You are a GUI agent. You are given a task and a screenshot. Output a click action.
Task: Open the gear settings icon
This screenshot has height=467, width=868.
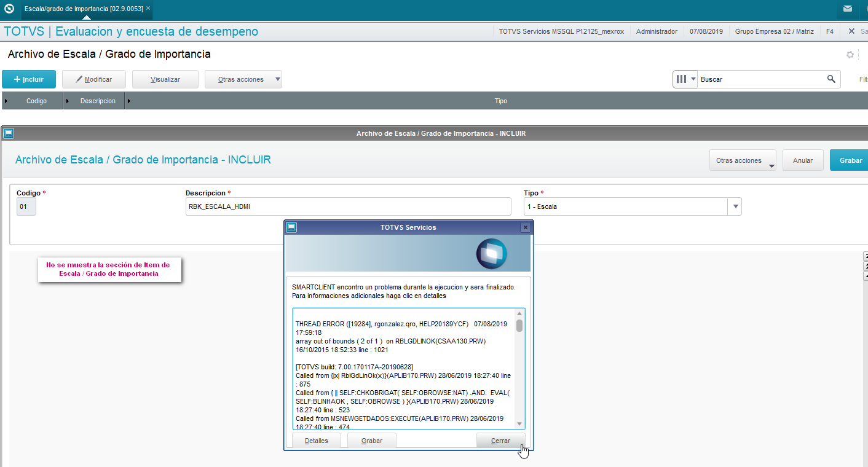pos(850,55)
